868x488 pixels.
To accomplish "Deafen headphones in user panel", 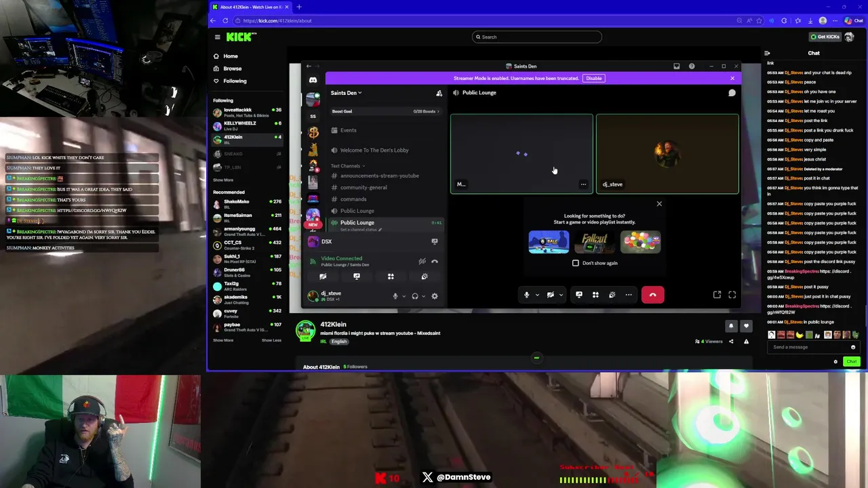I will (415, 296).
